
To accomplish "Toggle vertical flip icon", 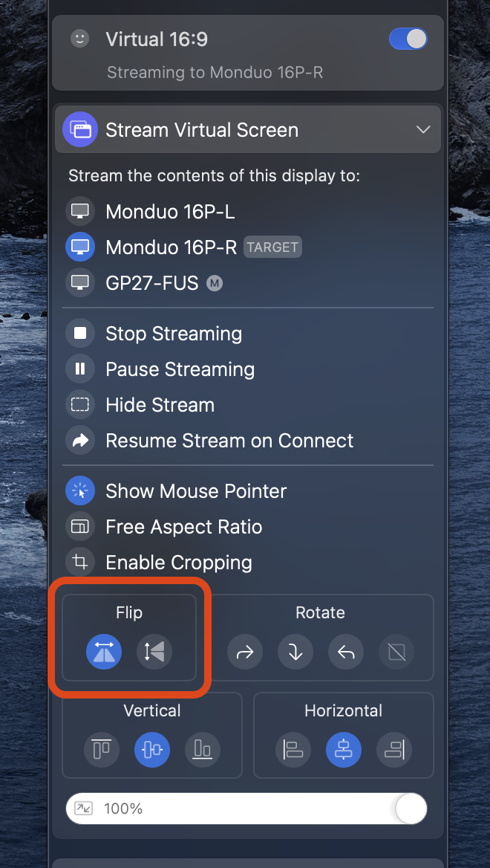I will 154,652.
